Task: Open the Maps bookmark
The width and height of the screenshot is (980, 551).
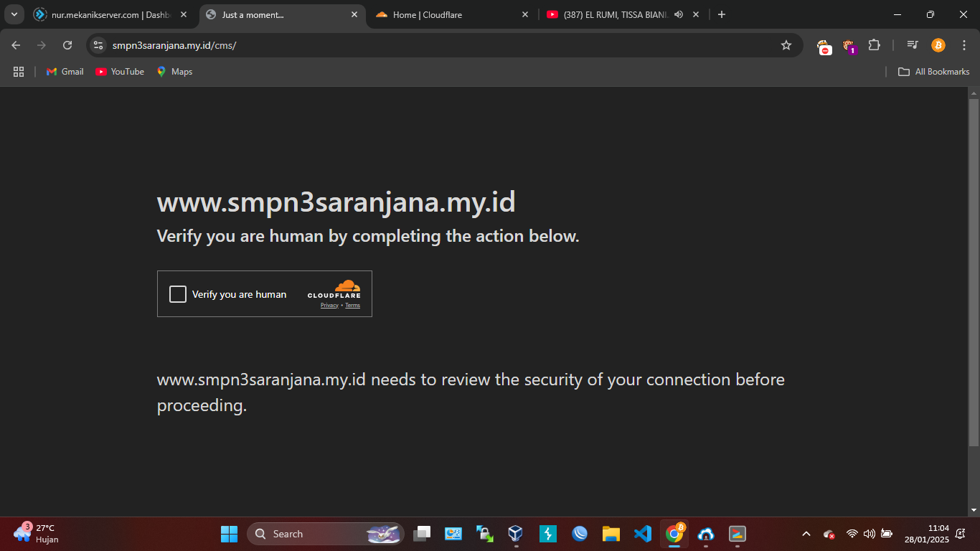Action: [x=174, y=72]
